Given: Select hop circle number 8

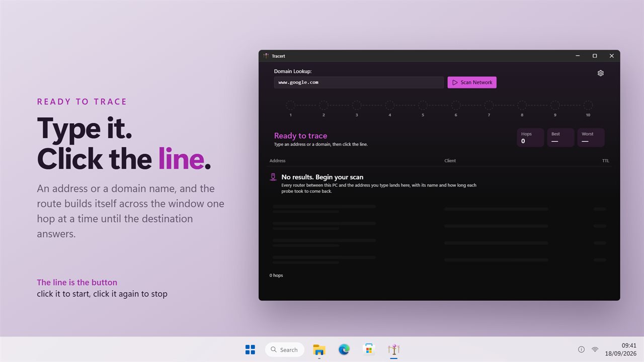Looking at the screenshot, I should tap(522, 106).
